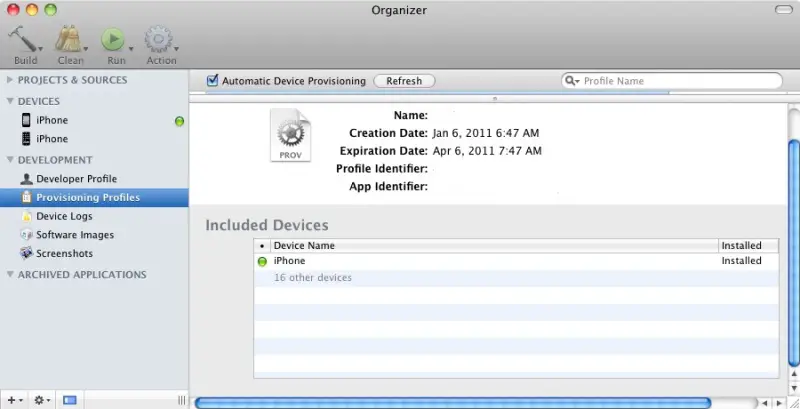Toggle Automatic Device Provisioning checkbox
This screenshot has width=800, height=409.
(212, 81)
